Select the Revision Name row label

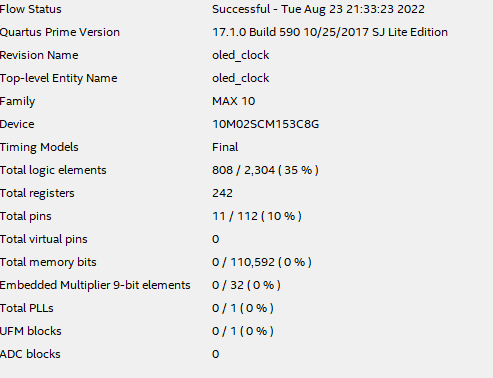tap(39, 55)
